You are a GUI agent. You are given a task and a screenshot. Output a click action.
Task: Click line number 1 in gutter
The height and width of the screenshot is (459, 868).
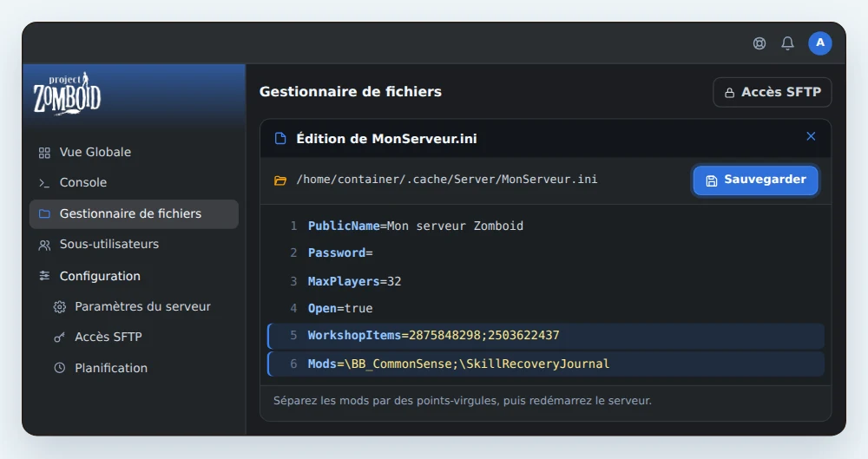tap(293, 226)
